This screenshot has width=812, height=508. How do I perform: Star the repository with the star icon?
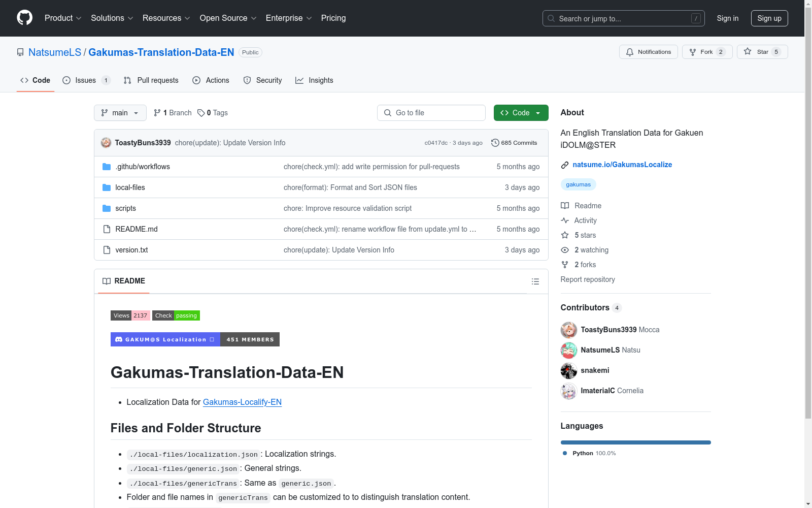click(748, 51)
